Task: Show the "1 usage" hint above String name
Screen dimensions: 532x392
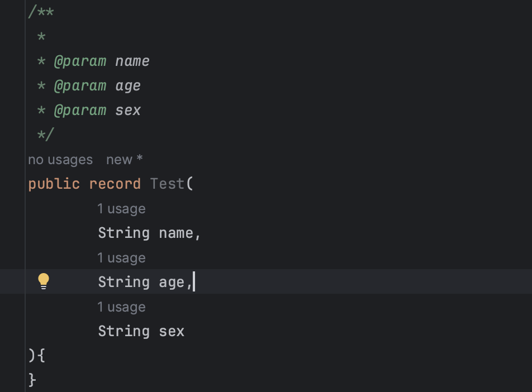Action: tap(121, 209)
